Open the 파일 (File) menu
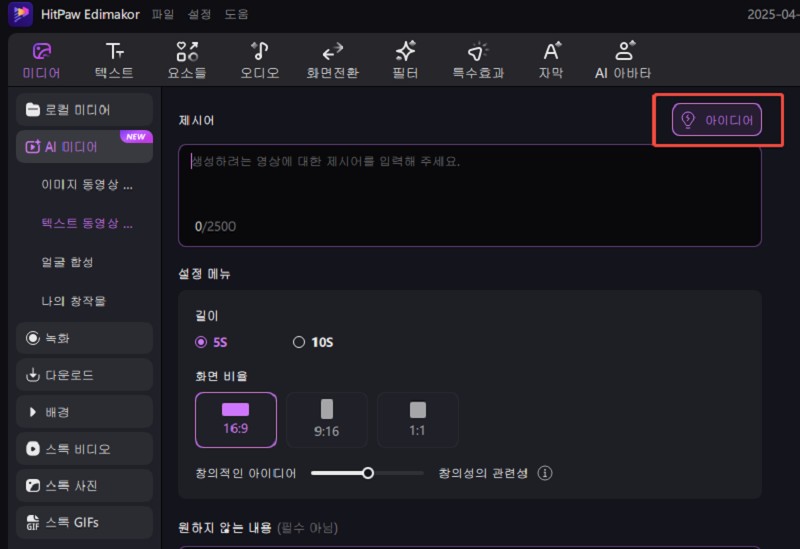 [162, 15]
